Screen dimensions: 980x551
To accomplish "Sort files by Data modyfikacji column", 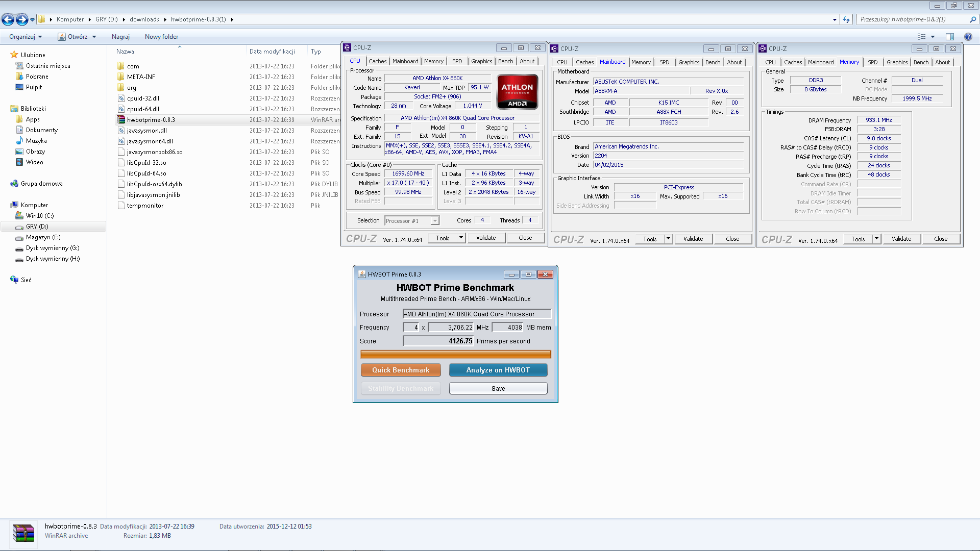I will coord(272,52).
